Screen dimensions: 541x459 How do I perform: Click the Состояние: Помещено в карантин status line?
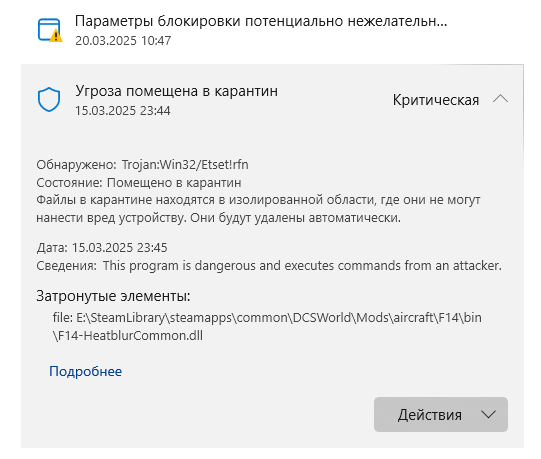point(139,183)
